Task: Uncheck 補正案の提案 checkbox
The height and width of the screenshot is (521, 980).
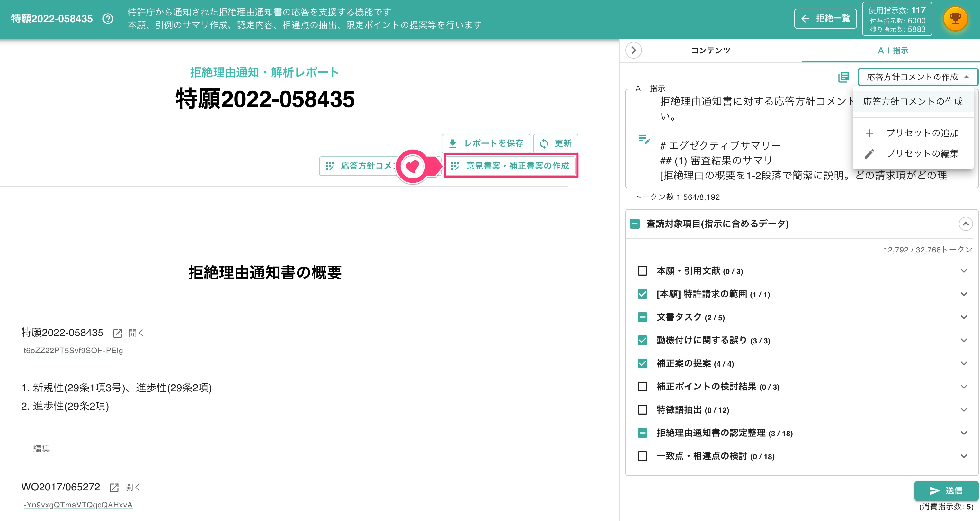Action: pos(643,363)
